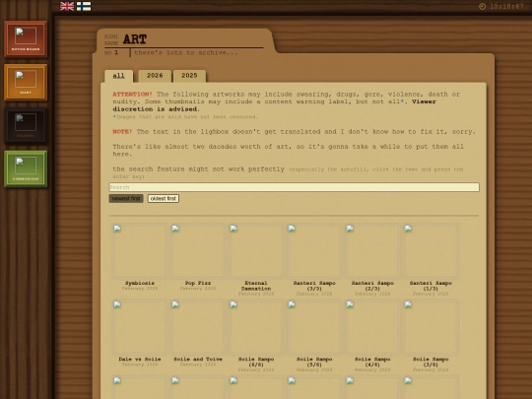Open the Santeri Sampo (2/3) thumbnail
The height and width of the screenshot is (399, 532).
click(372, 251)
